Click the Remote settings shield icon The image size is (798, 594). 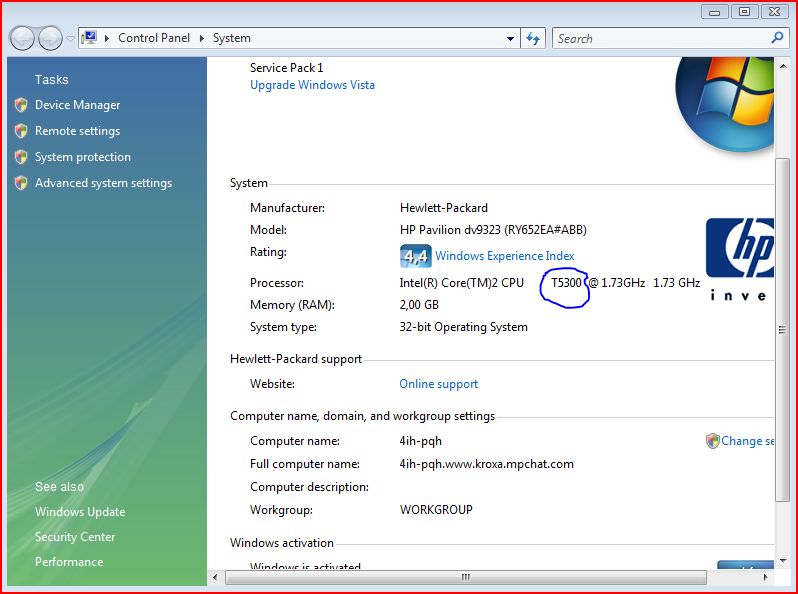pos(21,131)
